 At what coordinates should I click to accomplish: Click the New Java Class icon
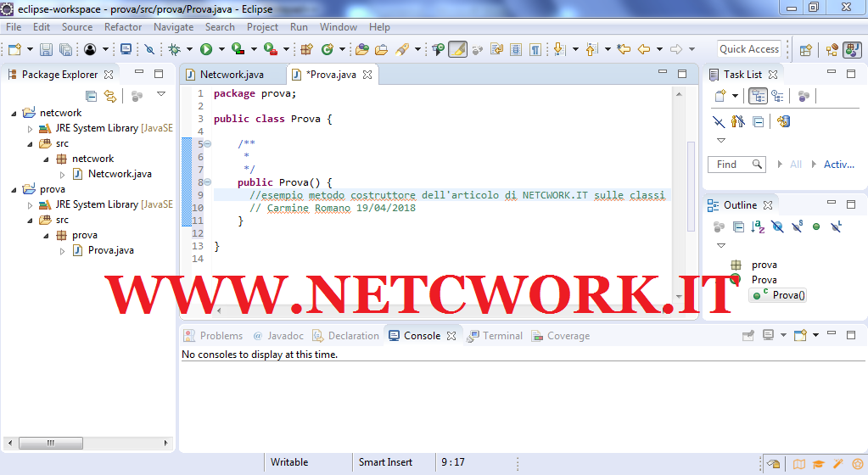[x=328, y=49]
